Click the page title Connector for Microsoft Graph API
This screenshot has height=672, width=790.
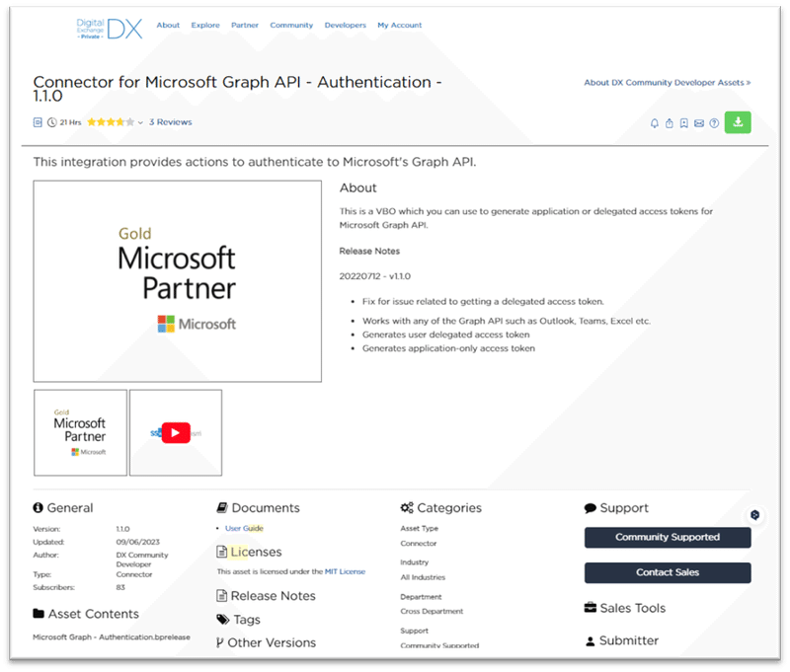[237, 88]
